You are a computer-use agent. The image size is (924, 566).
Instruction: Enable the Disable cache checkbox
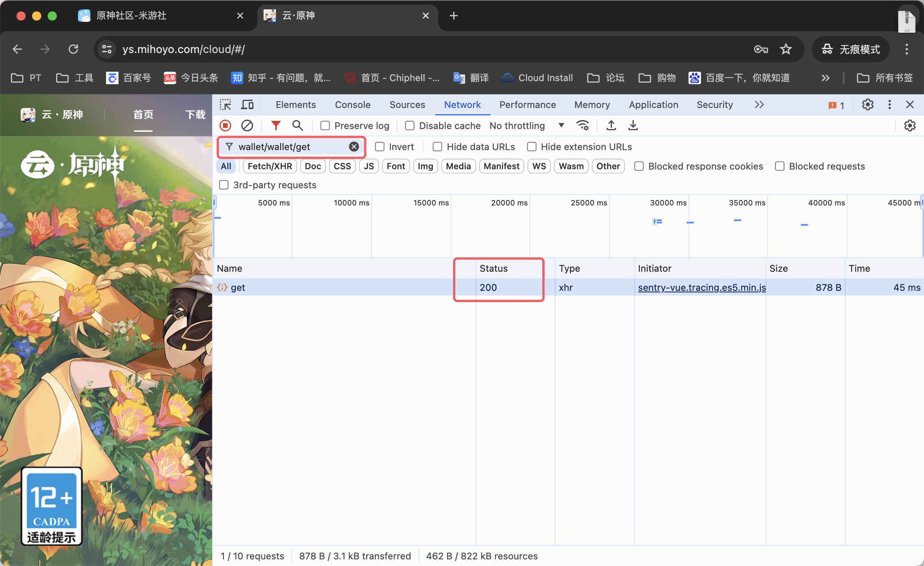pyautogui.click(x=410, y=126)
